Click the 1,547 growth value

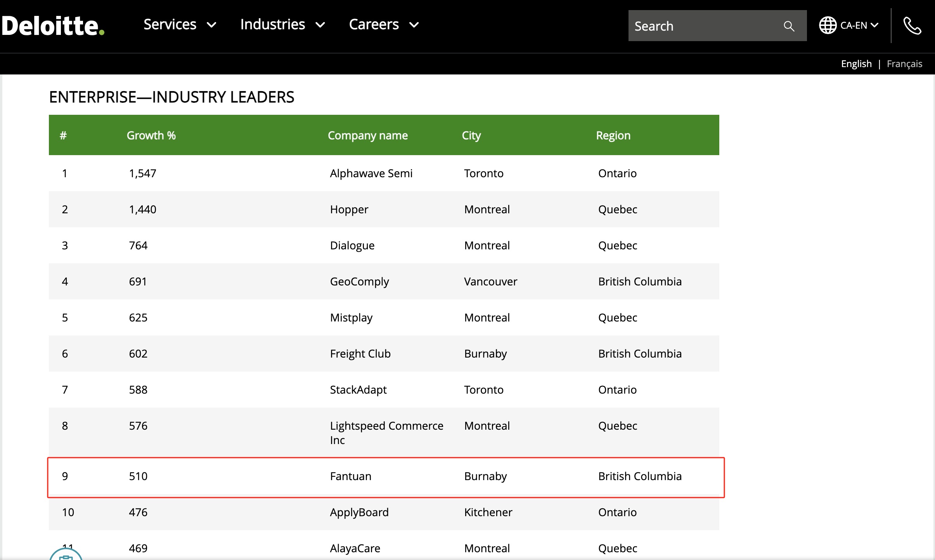(x=143, y=173)
